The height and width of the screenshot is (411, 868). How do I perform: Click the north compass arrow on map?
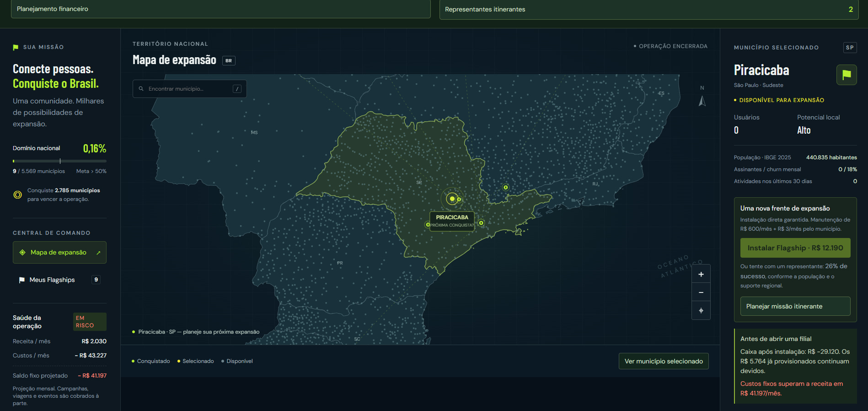702,101
